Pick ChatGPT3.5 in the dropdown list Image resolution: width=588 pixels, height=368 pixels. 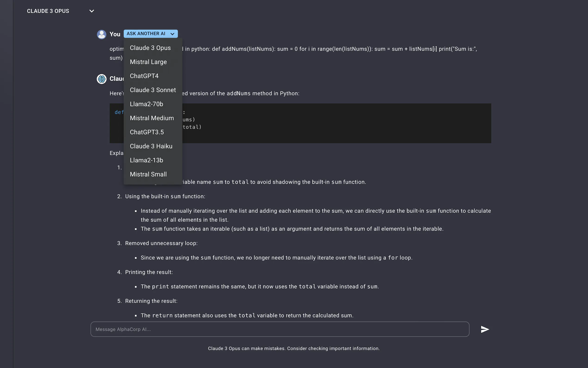click(147, 132)
